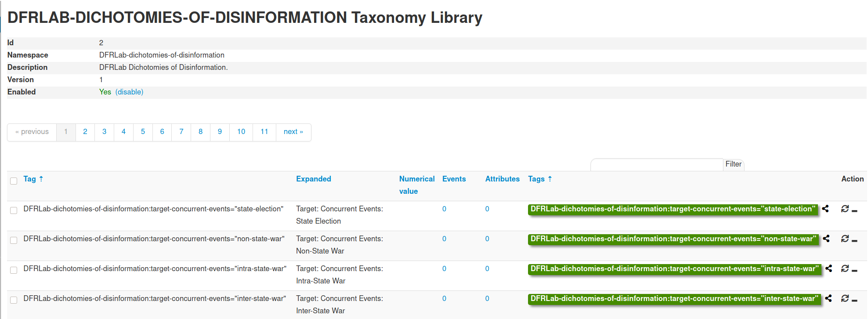
Task: Check the state-election row checkbox
Action: 14,210
